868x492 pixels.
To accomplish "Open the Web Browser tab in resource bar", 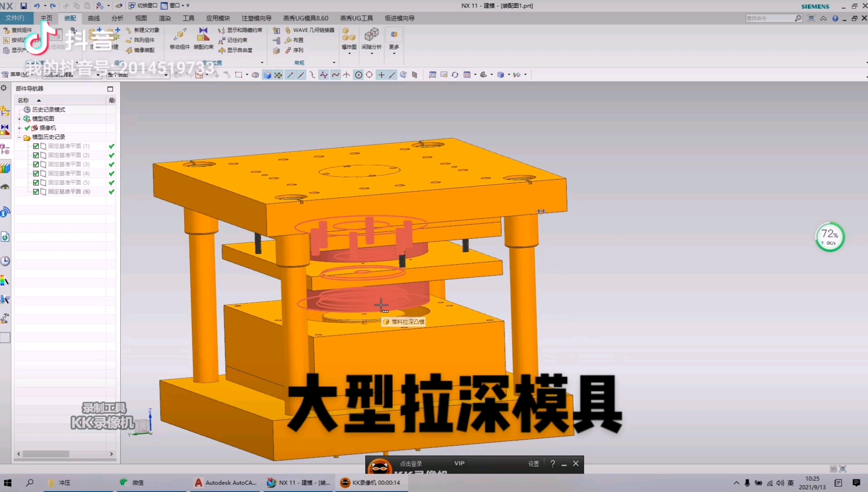I will point(5,237).
